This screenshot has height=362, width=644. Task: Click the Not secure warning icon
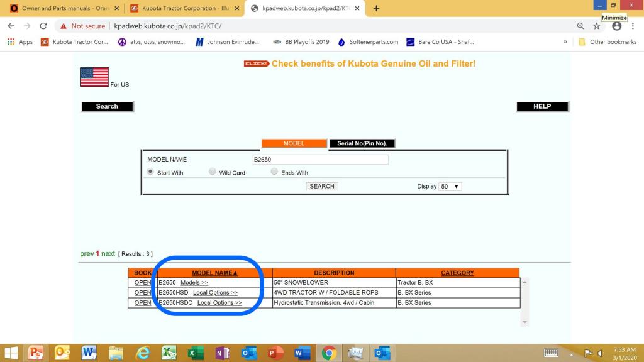pyautogui.click(x=64, y=26)
